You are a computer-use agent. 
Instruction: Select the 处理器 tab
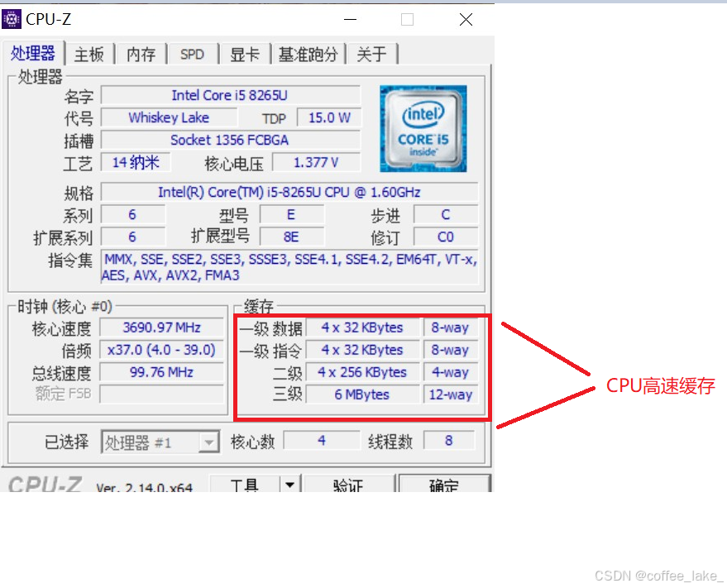[33, 53]
